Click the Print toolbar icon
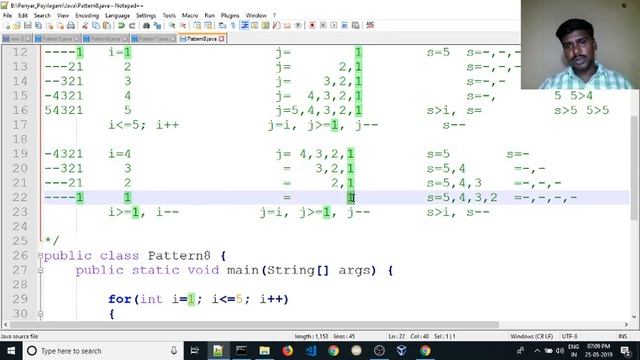Screen dimensions: 640x360 [x=71, y=26]
